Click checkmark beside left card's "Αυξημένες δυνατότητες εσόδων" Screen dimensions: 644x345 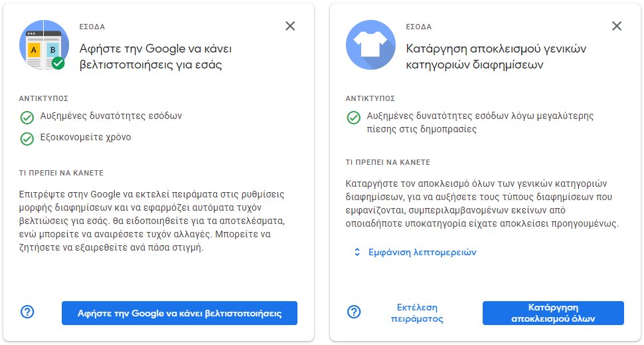[x=27, y=117]
